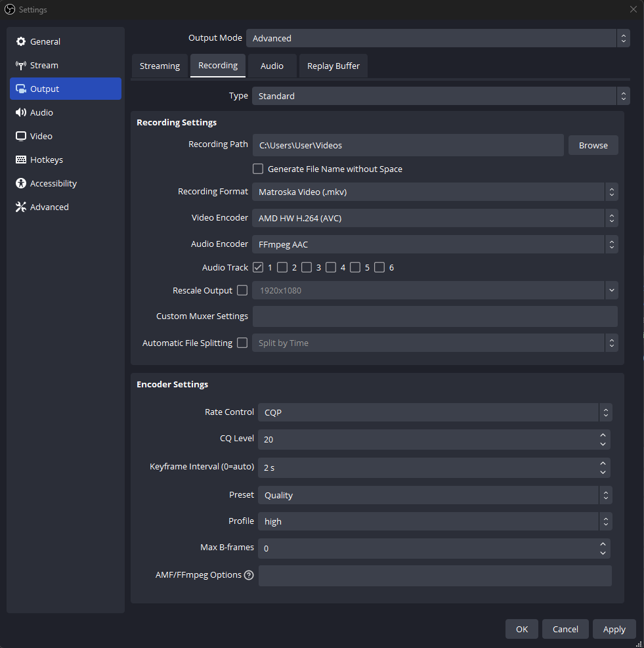The width and height of the screenshot is (644, 648).
Task: Expand the Video Encoder dropdown
Action: (x=434, y=218)
